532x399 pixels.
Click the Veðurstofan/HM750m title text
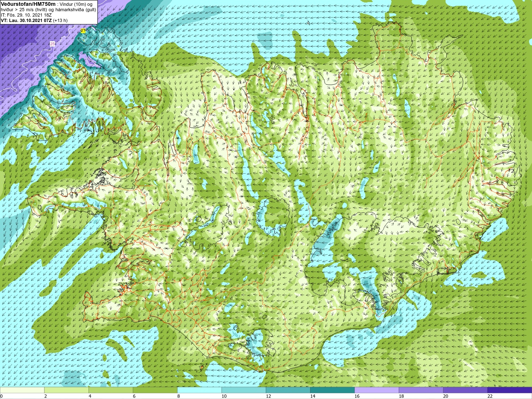click(x=28, y=4)
